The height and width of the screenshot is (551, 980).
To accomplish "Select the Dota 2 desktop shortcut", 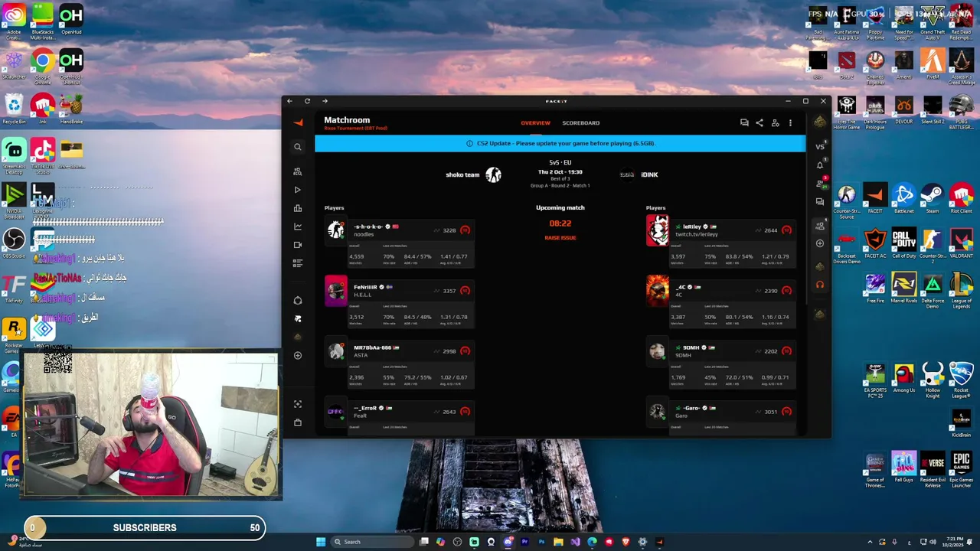I will click(846, 64).
